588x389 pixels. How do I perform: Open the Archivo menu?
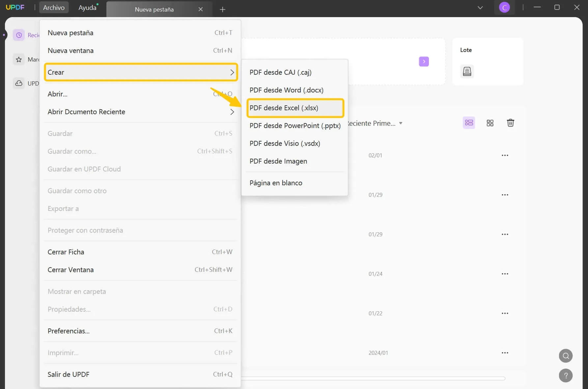[x=54, y=7]
